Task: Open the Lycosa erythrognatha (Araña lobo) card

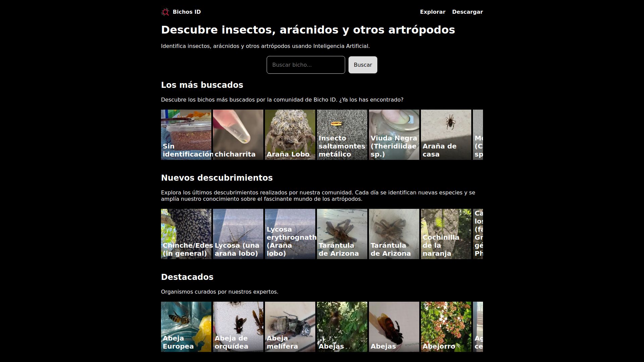Action: click(290, 234)
